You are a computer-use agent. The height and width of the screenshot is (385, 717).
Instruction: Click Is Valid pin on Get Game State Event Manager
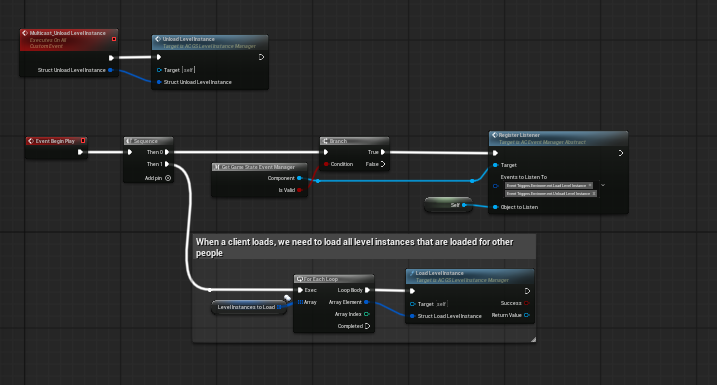tap(299, 190)
